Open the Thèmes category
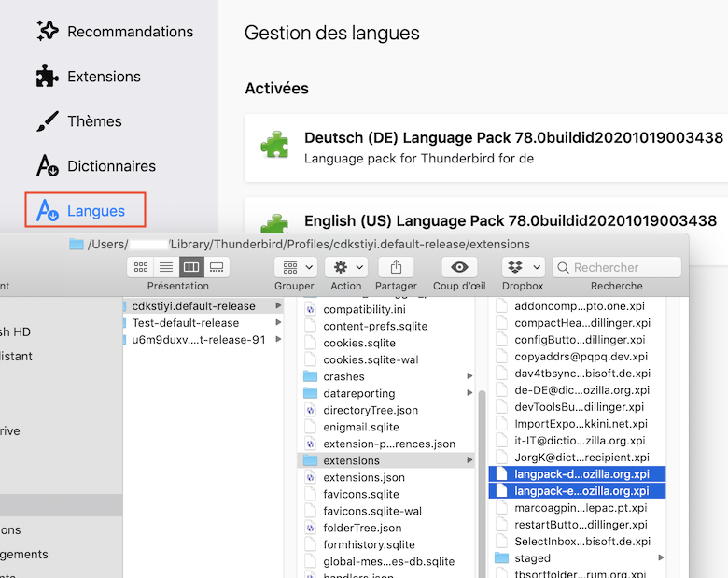The image size is (728, 578). pyautogui.click(x=79, y=121)
